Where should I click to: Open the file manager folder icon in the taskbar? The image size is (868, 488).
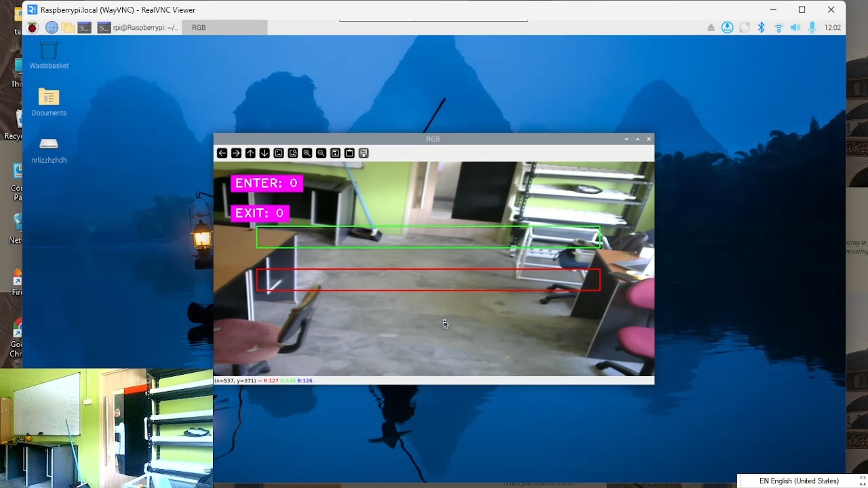(68, 28)
